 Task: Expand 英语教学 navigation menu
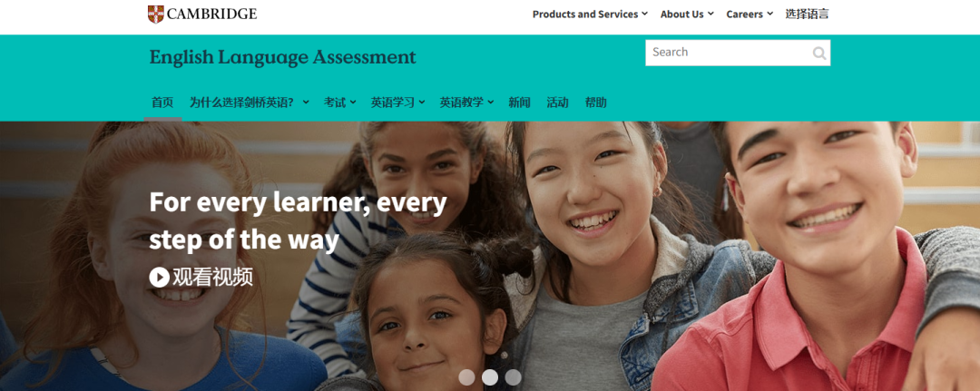[x=467, y=103]
